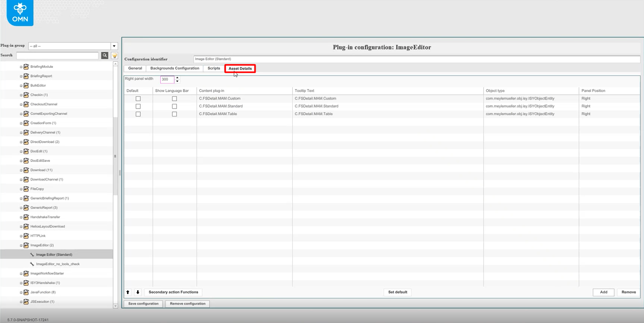Screen dimensions: 644x323
Task: Click the light bulb hint icon
Action: click(115, 56)
